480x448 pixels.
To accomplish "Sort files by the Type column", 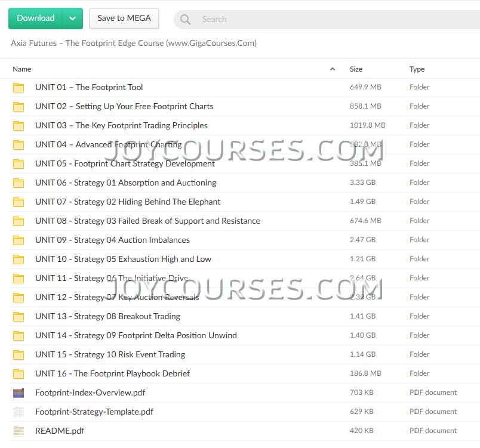I will click(x=417, y=69).
